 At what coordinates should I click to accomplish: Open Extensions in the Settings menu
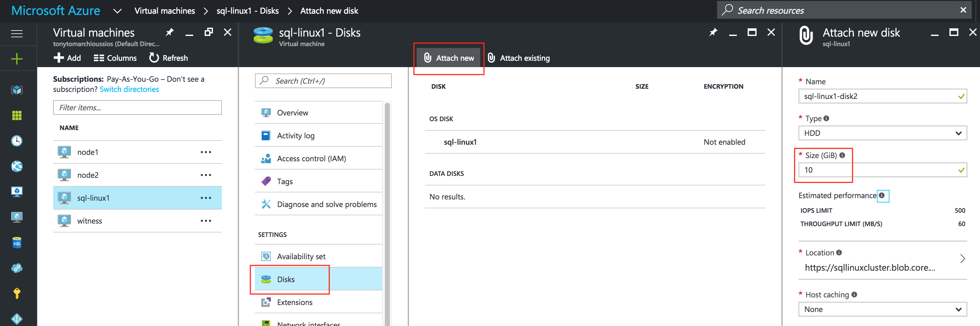[318, 302]
